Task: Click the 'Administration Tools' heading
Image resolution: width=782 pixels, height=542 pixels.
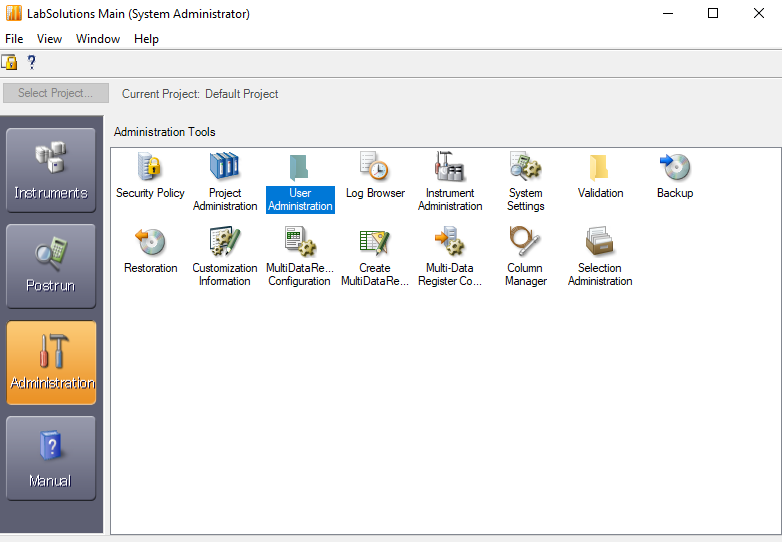Action: 165,132
